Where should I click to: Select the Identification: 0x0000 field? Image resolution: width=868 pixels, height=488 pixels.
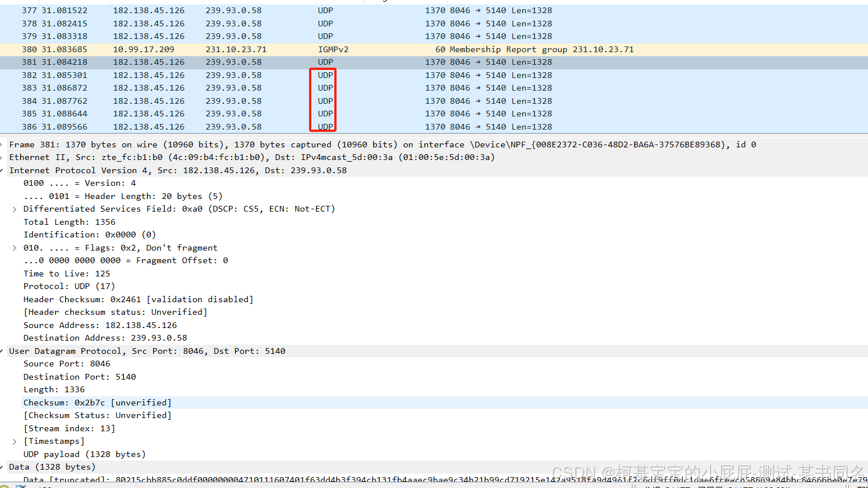(89, 235)
